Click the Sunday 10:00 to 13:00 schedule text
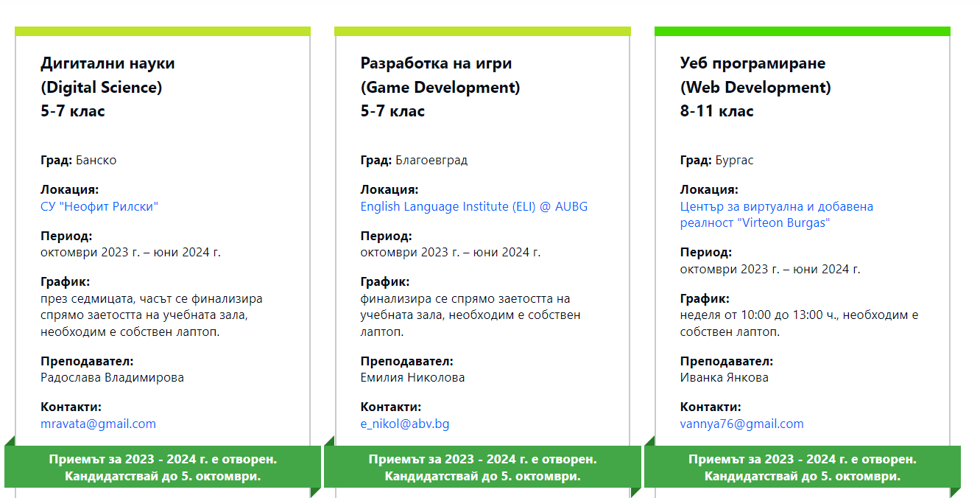Image resolution: width=980 pixels, height=498 pixels. point(798,323)
